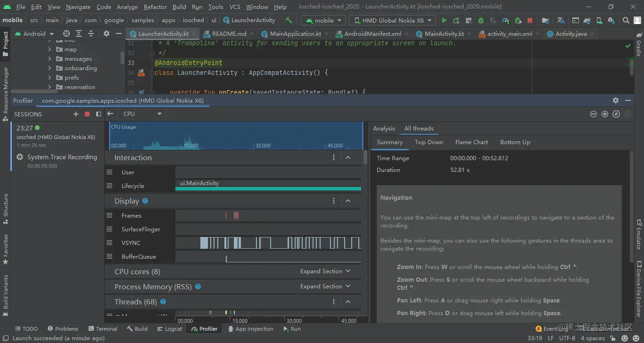Click the profiler zoom out minus icon

point(594,114)
